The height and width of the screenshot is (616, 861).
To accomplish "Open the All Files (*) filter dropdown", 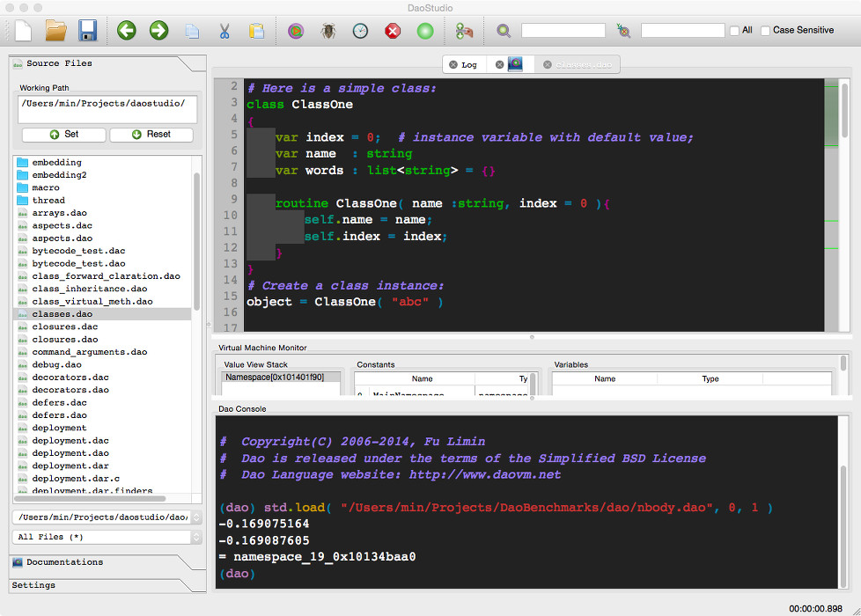I will tap(107, 537).
